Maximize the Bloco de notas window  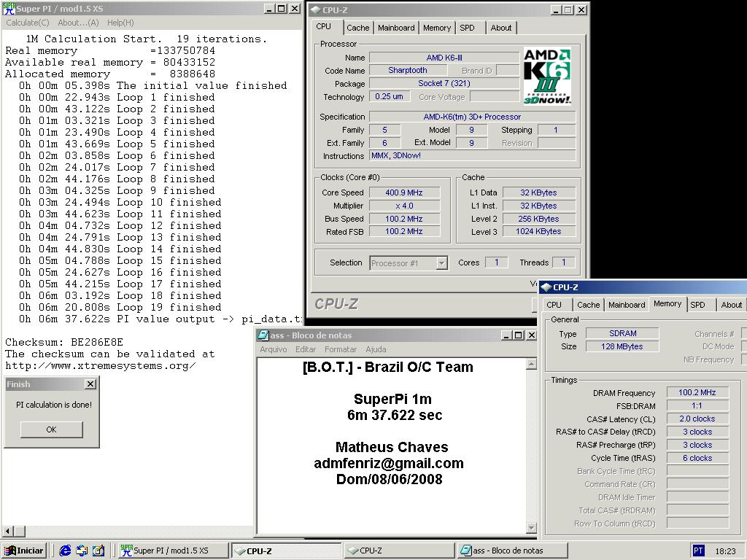point(519,335)
